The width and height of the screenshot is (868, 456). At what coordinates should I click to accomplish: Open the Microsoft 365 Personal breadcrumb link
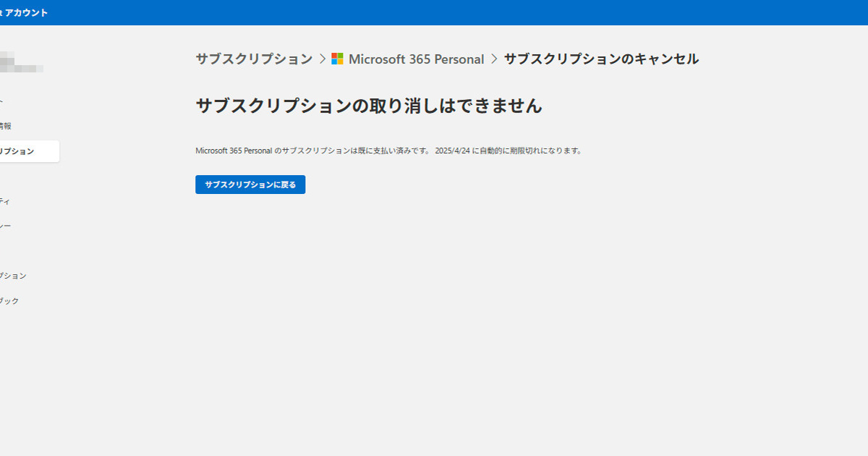(416, 59)
